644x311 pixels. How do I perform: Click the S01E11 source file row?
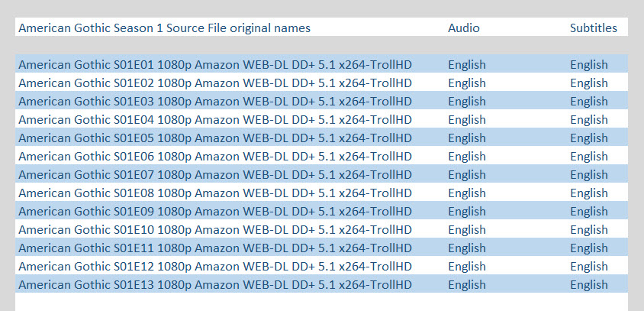[x=321, y=247]
